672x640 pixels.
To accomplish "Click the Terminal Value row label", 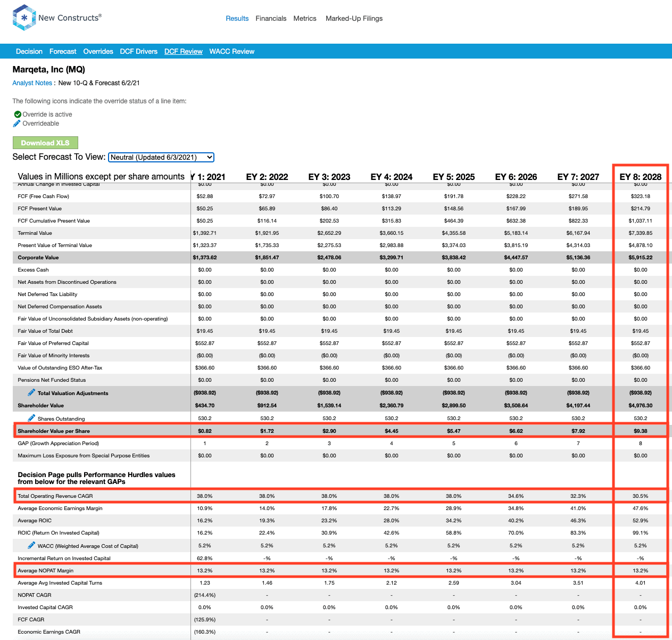I will coord(35,233).
